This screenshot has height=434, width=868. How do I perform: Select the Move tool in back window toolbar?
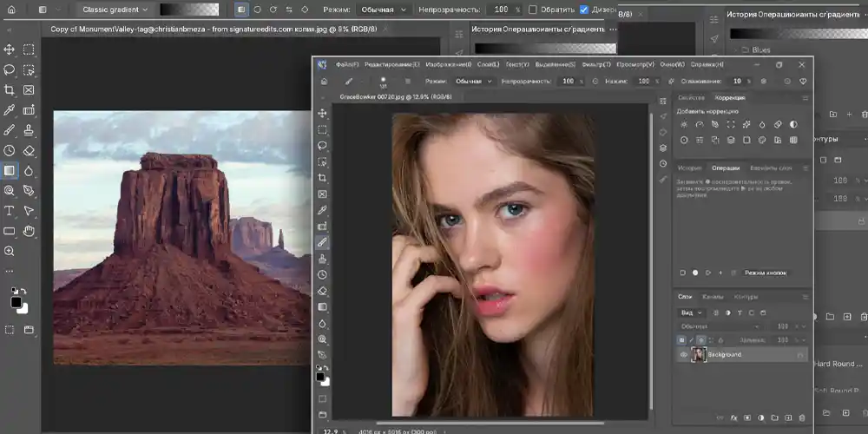(10, 49)
